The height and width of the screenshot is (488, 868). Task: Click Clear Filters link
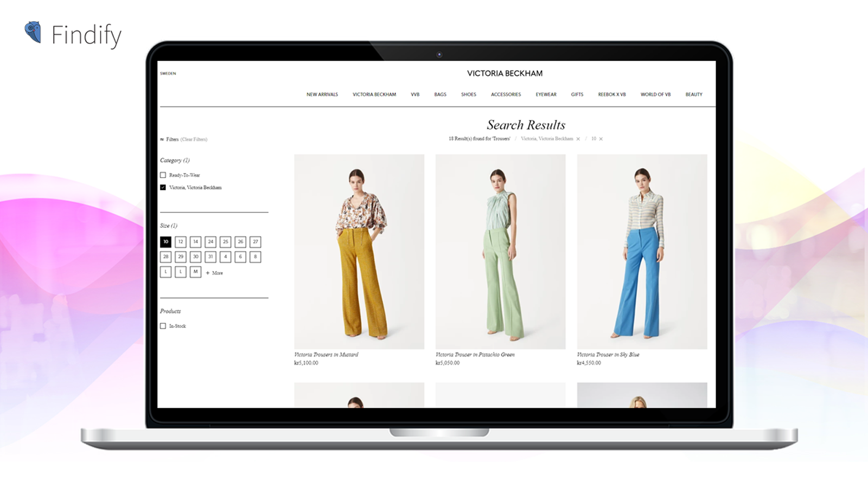(194, 139)
